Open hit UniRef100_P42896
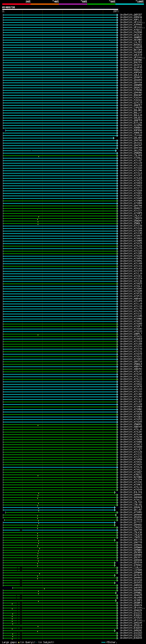Viewport: 146px width, 644px height. click(131, 32)
